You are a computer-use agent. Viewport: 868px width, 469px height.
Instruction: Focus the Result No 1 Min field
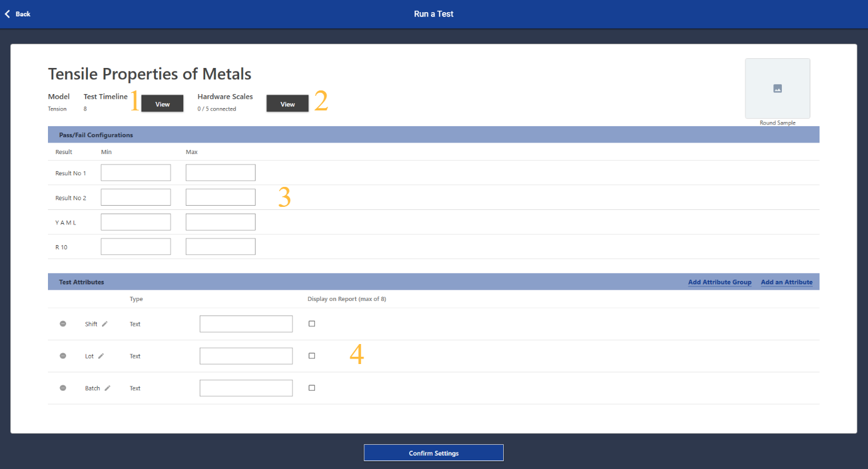pos(136,173)
